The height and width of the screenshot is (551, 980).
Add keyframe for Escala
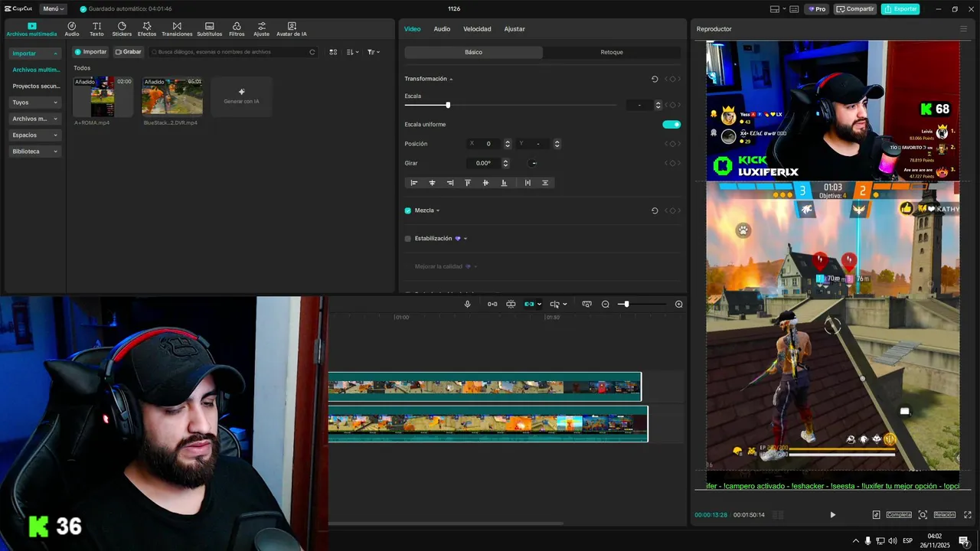(x=672, y=105)
